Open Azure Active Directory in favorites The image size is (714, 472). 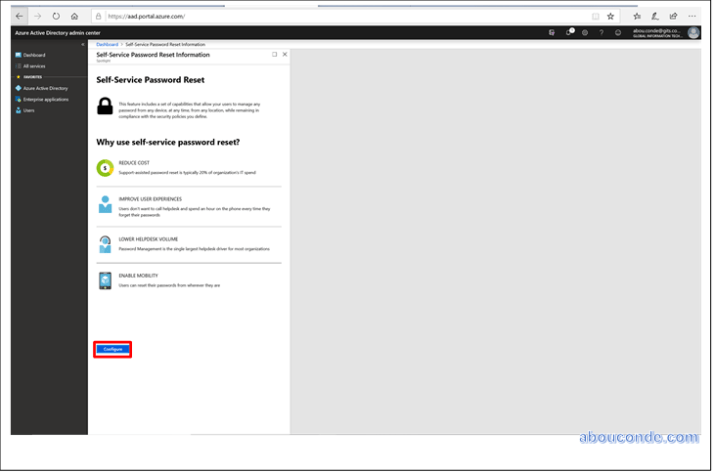coord(43,88)
